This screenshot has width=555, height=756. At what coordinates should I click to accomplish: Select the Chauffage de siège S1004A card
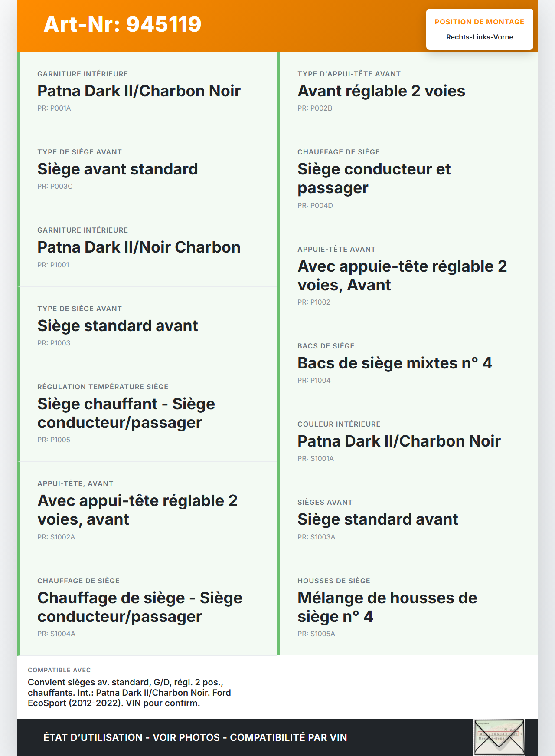pos(148,607)
